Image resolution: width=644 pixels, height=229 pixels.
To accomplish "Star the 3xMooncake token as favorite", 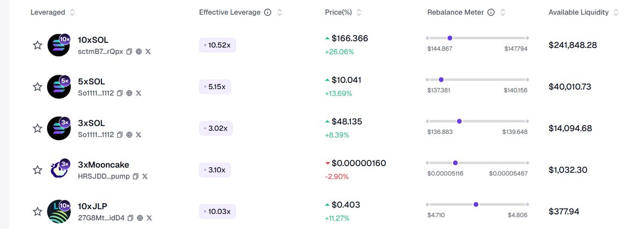I will pyautogui.click(x=38, y=170).
